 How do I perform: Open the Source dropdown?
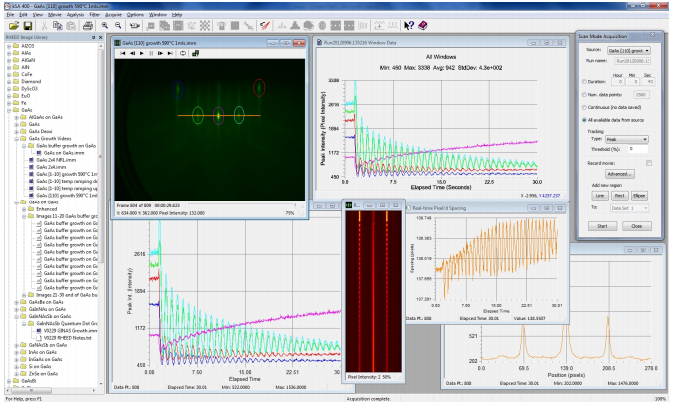point(628,51)
